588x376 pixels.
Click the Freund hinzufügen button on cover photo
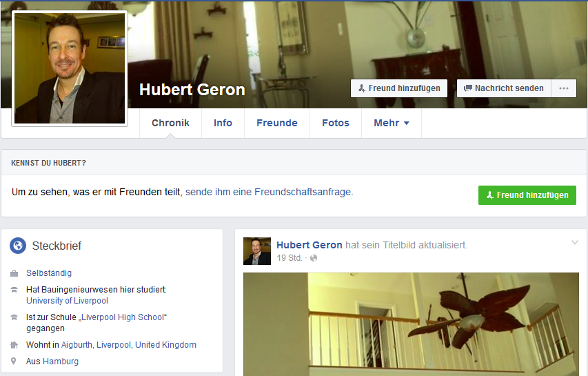click(x=399, y=88)
